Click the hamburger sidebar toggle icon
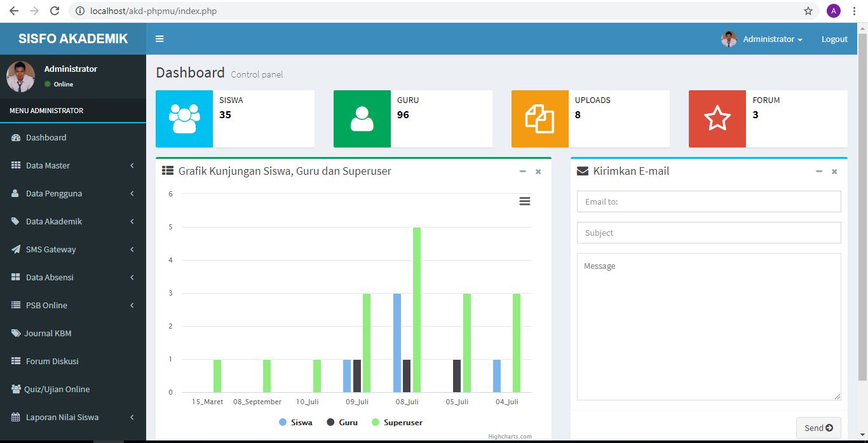Viewport: 868px width, 443px height. [159, 39]
